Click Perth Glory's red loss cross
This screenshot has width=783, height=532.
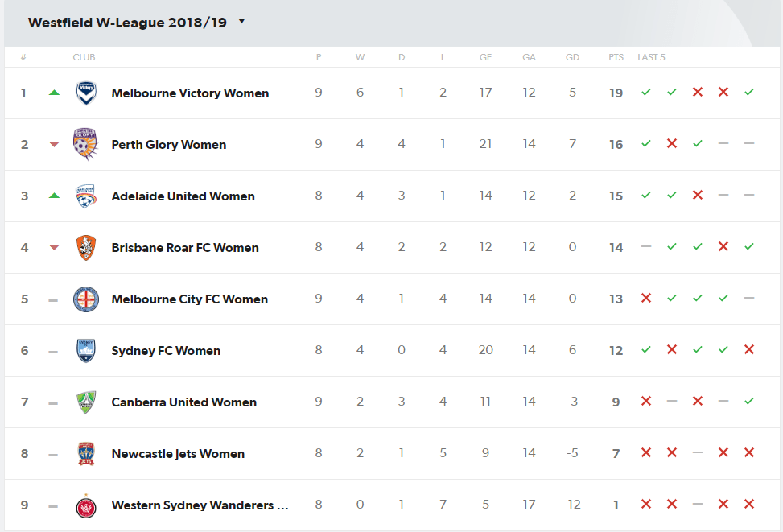pos(672,143)
